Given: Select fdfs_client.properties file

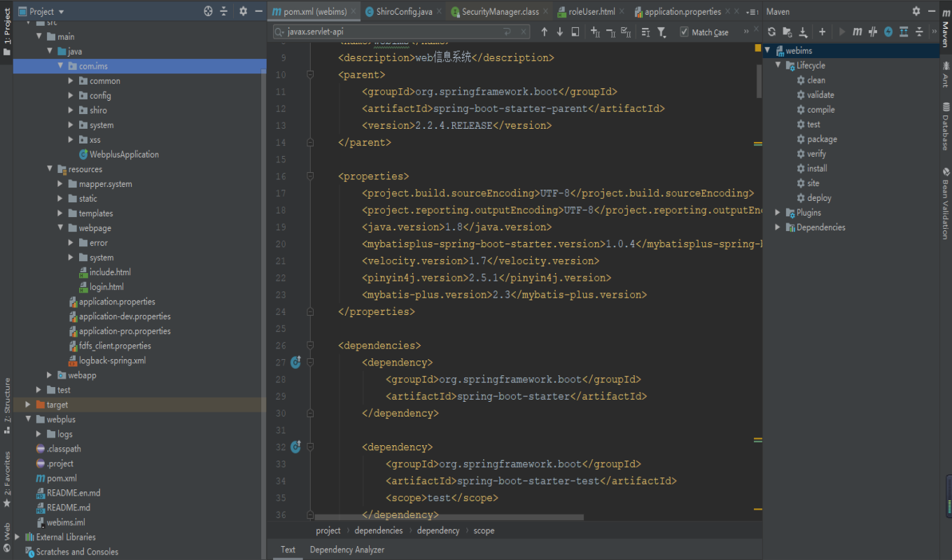Looking at the screenshot, I should 110,346.
